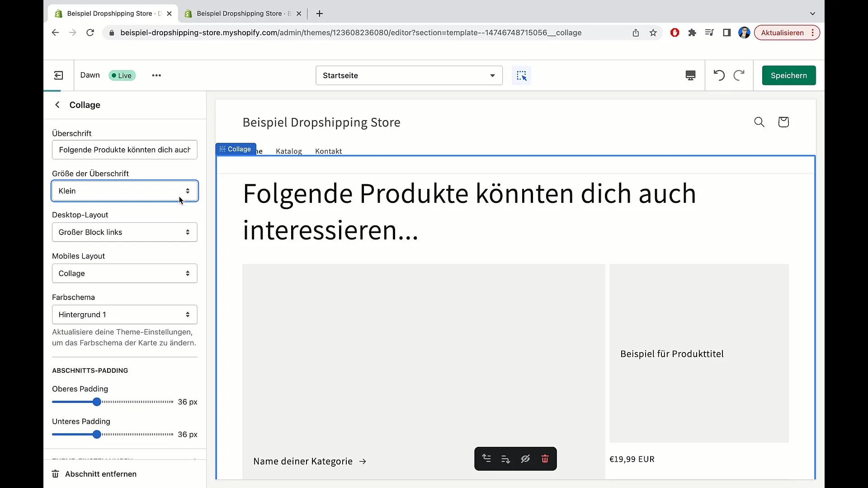The height and width of the screenshot is (488, 868).
Task: Select the desktop preview icon
Action: point(690,75)
